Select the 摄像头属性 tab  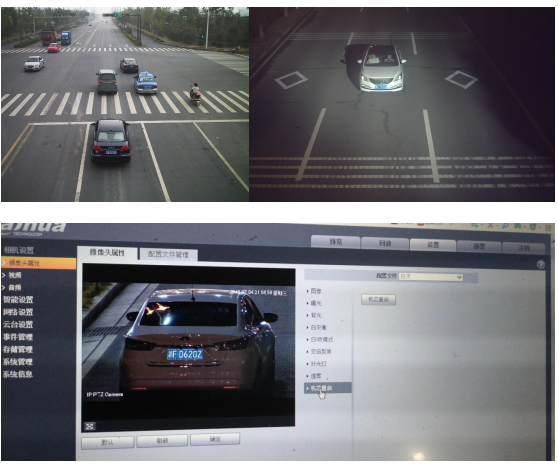click(x=107, y=253)
